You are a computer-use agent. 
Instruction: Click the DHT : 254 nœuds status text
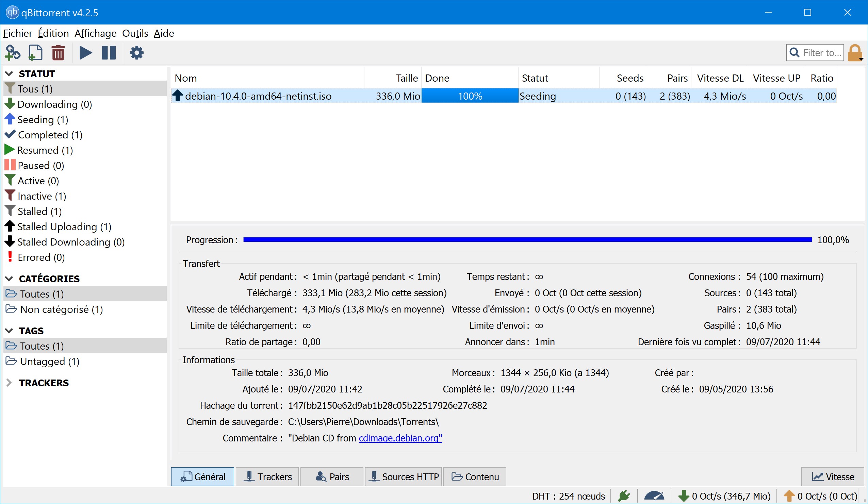pyautogui.click(x=568, y=496)
